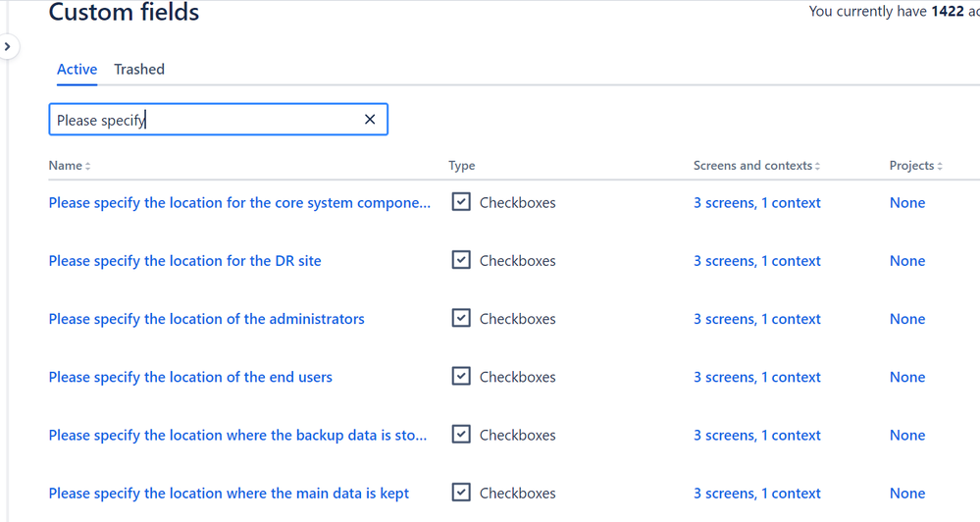This screenshot has height=522, width=980.
Task: Select the Active tab
Action: coord(77,70)
